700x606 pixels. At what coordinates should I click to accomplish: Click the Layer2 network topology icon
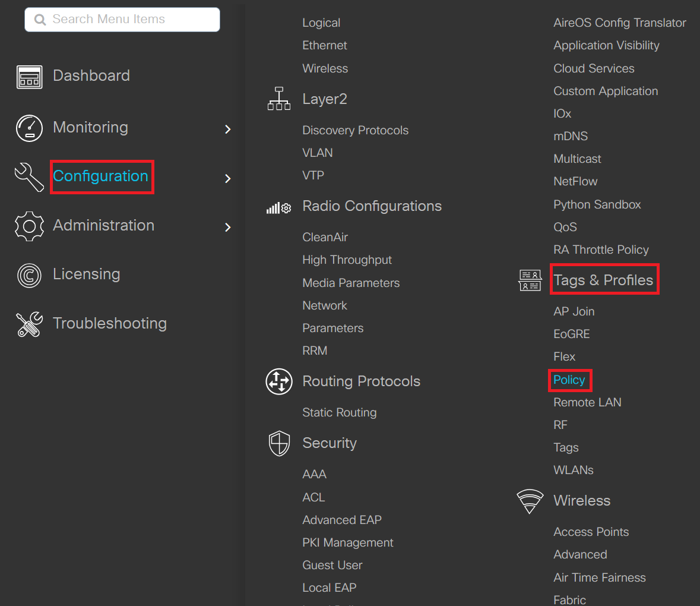coord(279,99)
